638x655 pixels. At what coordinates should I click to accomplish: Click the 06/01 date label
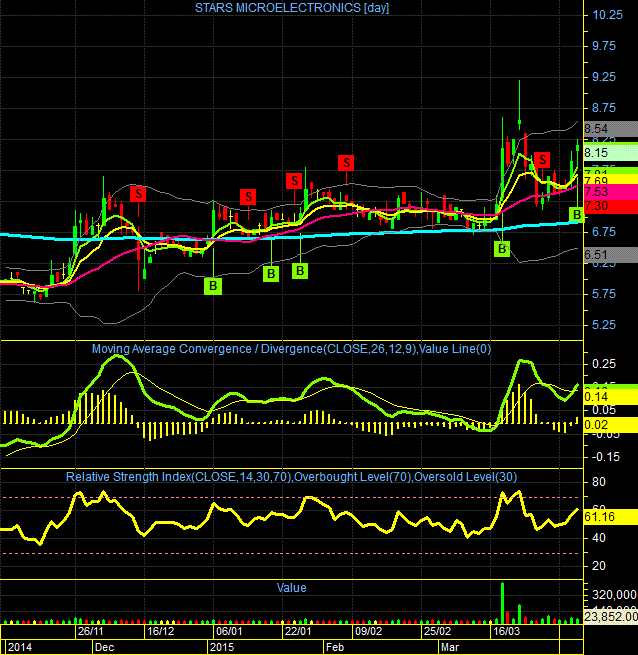pos(229,631)
